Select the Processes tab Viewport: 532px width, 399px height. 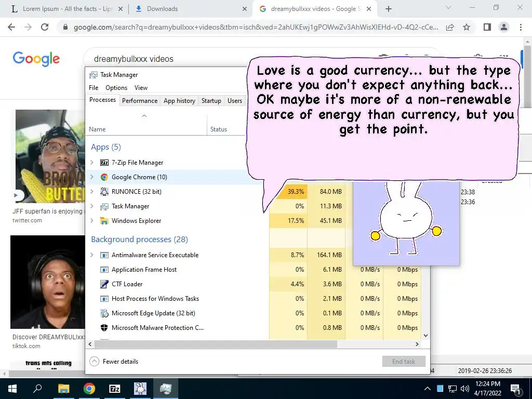[x=102, y=100]
